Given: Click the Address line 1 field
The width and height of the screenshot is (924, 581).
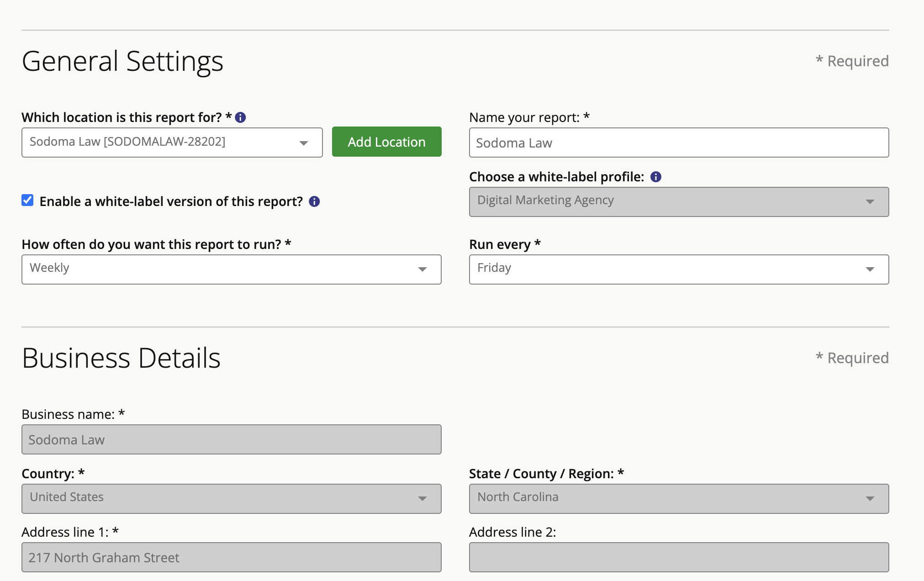Looking at the screenshot, I should 231,557.
